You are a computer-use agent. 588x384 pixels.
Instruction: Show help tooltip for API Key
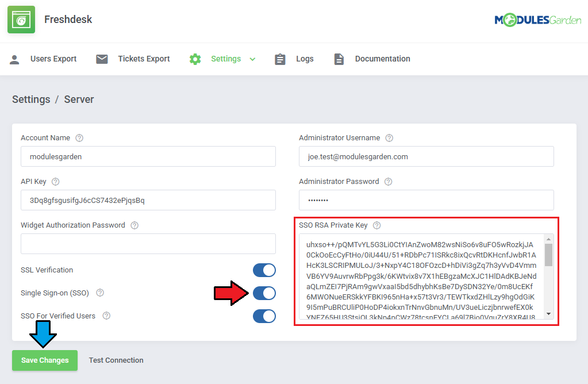pyautogui.click(x=56, y=182)
